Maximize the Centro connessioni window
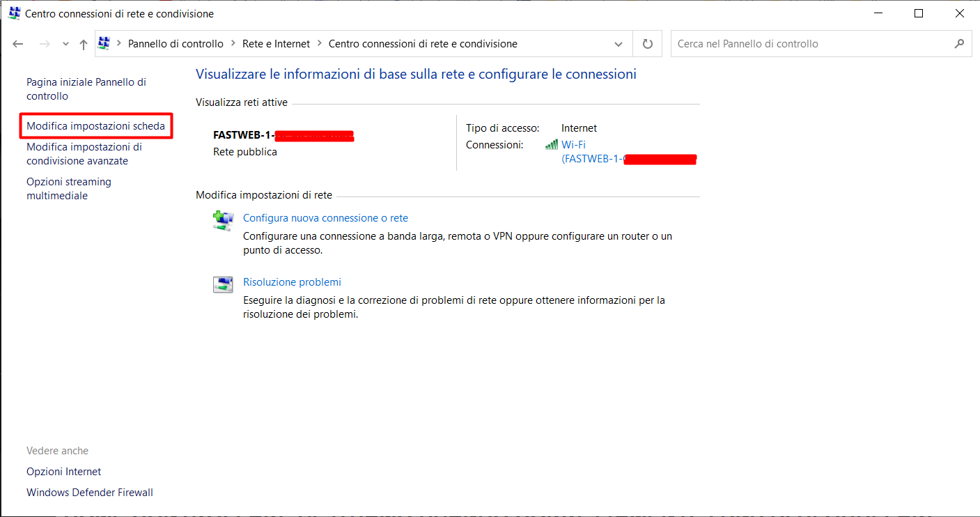980x517 pixels. tap(919, 13)
